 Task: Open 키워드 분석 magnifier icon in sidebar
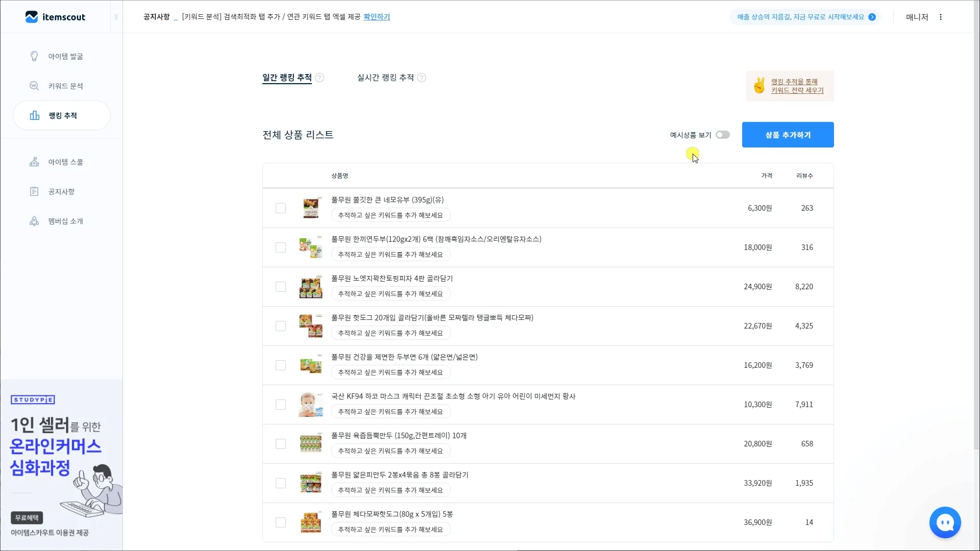coord(34,86)
